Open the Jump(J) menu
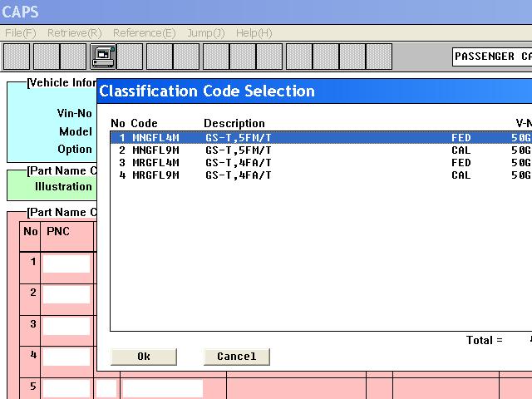This screenshot has height=399, width=532. [206, 33]
